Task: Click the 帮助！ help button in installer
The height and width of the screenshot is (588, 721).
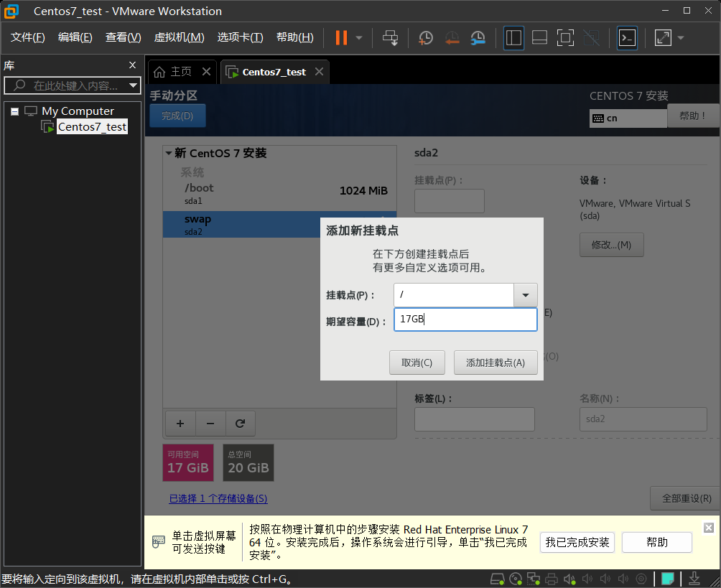Action: coord(692,116)
